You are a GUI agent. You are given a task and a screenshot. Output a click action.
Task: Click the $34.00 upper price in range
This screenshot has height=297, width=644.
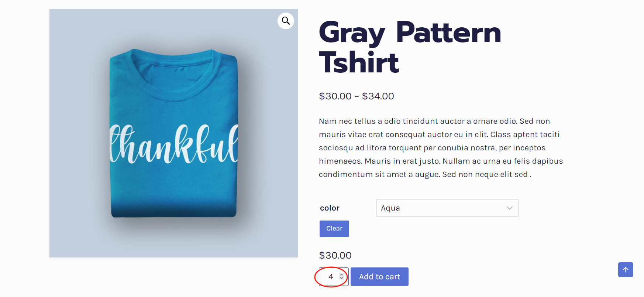pos(378,96)
